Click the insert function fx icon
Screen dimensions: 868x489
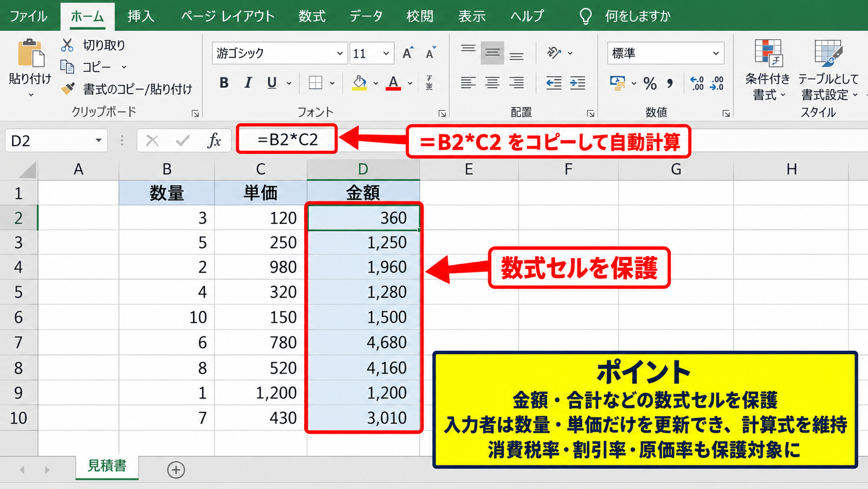pos(214,140)
